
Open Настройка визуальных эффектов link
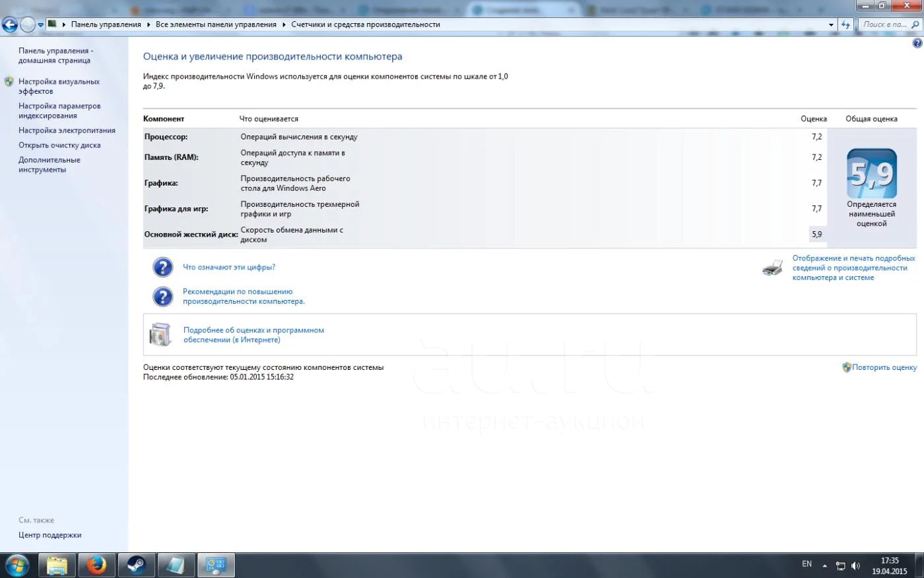click(x=59, y=87)
